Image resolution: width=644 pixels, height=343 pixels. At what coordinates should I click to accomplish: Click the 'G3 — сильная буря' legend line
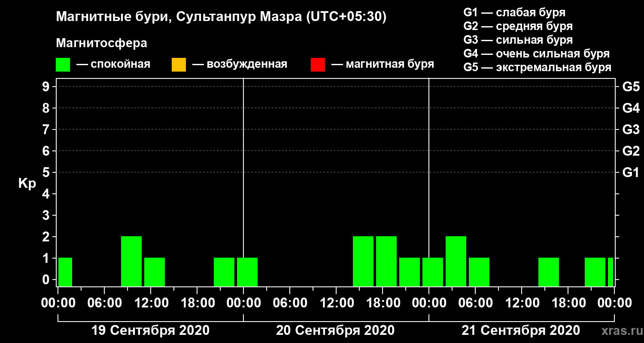coord(518,40)
